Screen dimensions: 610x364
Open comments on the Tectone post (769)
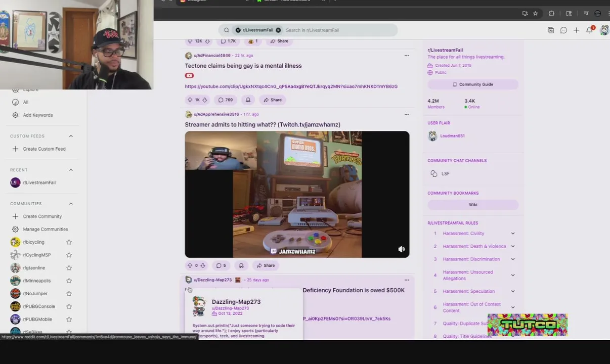[225, 100]
